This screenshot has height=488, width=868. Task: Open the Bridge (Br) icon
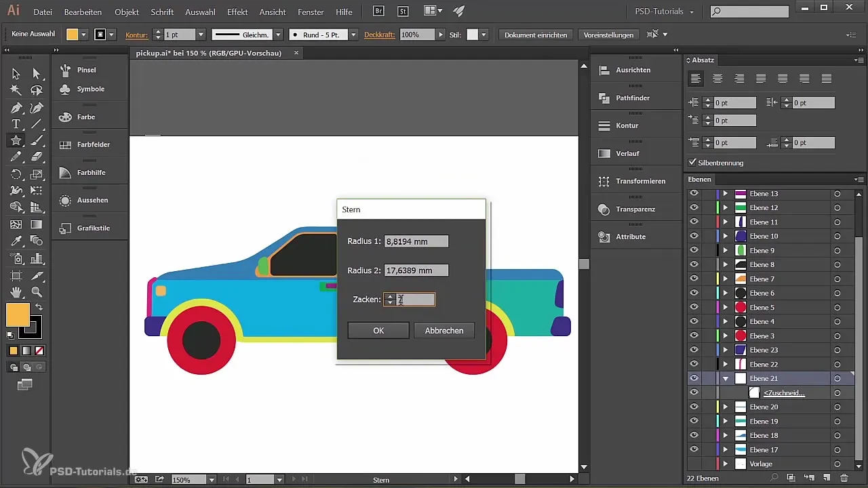click(380, 12)
